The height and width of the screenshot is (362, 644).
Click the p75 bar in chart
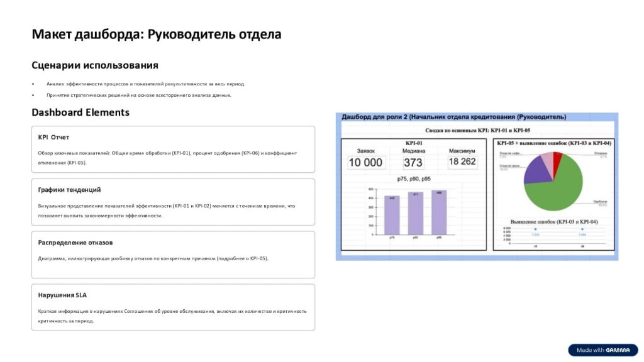(x=392, y=215)
